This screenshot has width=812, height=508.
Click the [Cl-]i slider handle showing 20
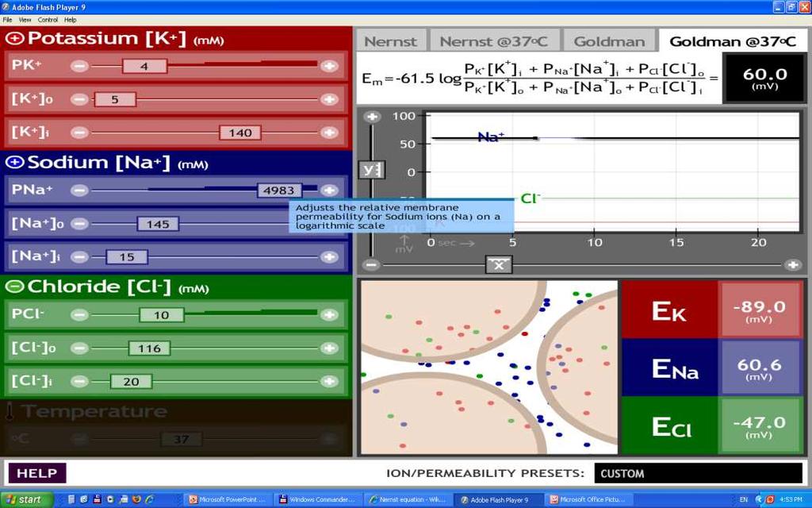click(131, 382)
